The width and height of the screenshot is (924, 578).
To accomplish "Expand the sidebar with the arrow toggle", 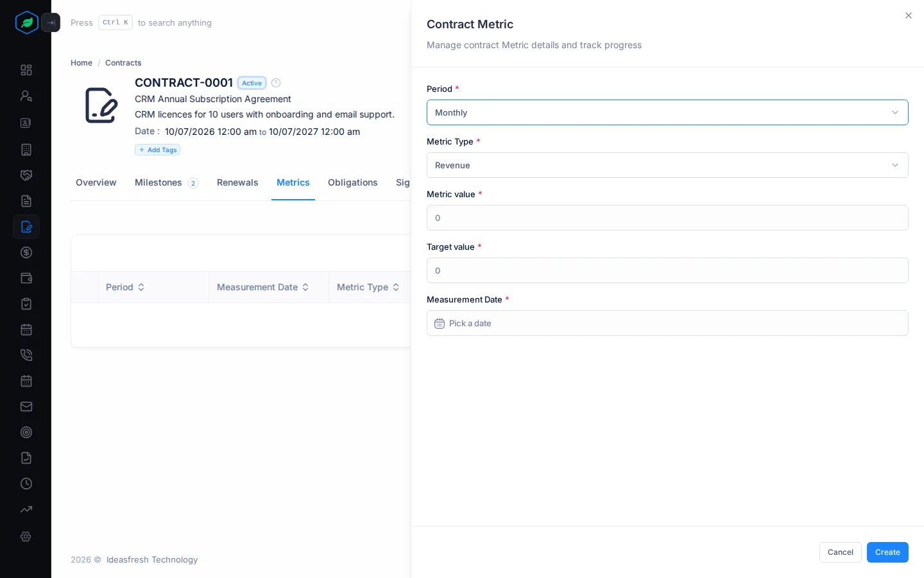I will [x=51, y=22].
